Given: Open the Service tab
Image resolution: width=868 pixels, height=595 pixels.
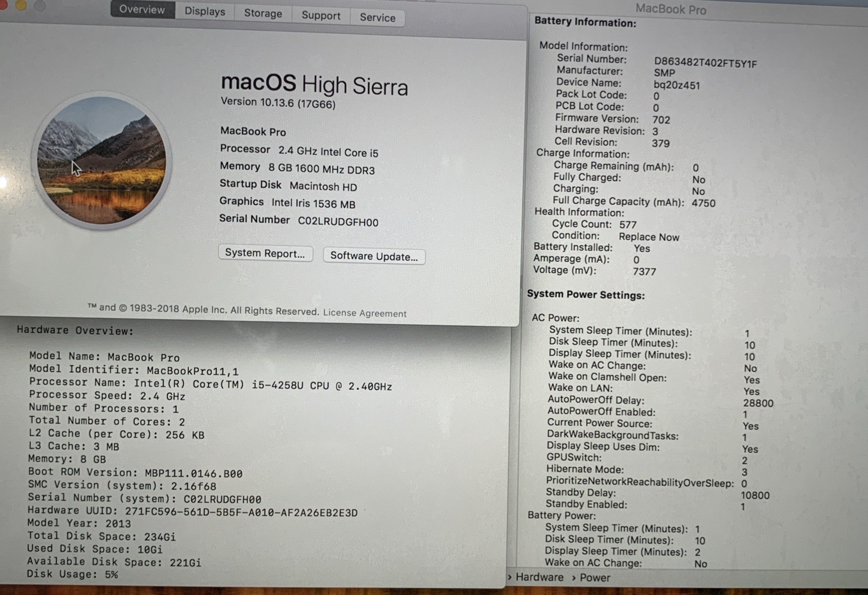Looking at the screenshot, I should pos(377,18).
